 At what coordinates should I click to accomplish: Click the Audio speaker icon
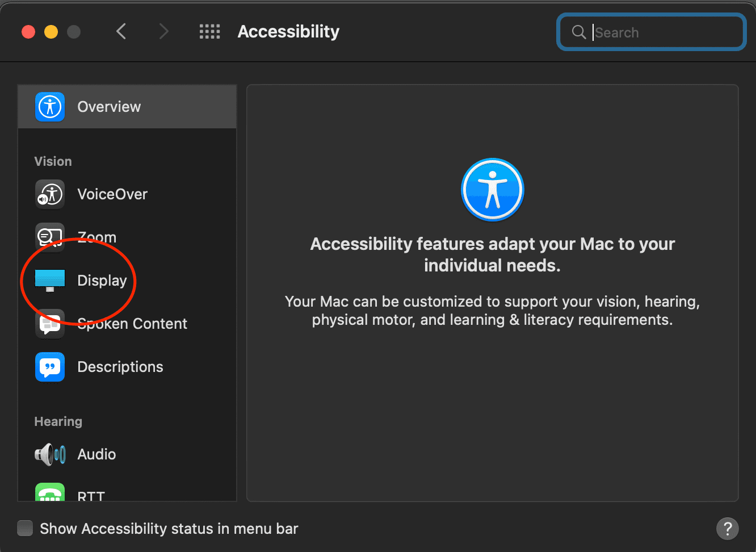[x=50, y=454]
